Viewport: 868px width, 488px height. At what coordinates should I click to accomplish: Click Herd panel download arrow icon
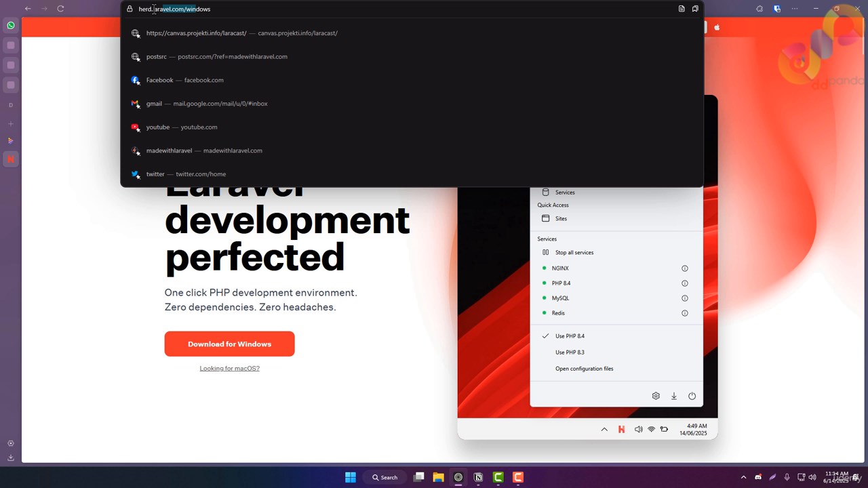(x=674, y=396)
